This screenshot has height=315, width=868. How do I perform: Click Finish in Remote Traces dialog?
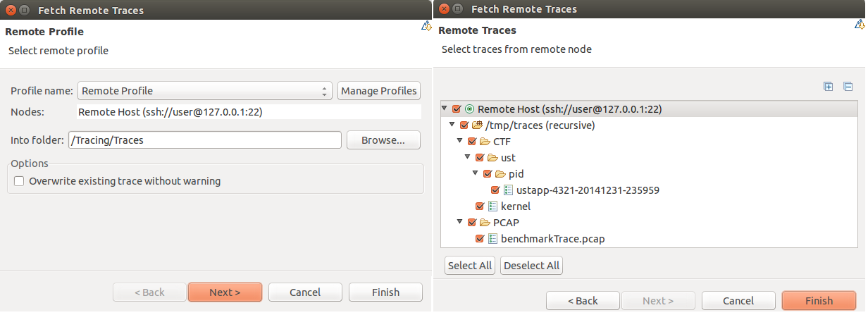click(819, 301)
